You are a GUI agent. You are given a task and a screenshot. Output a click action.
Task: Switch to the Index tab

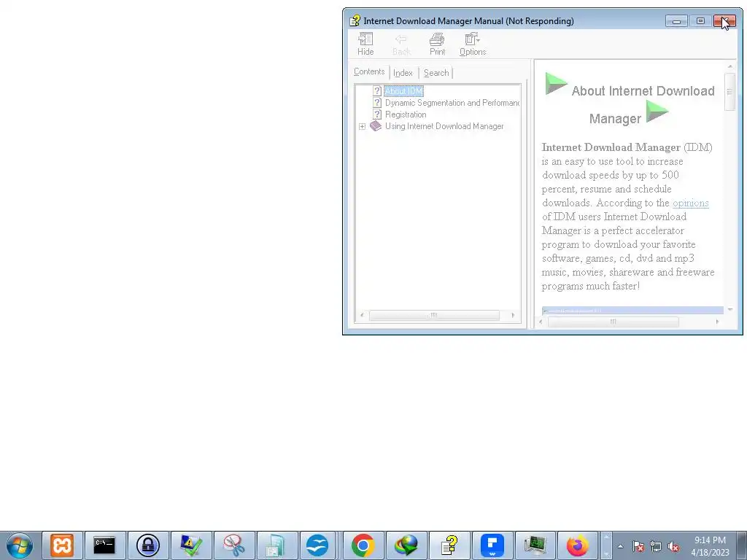tap(403, 73)
